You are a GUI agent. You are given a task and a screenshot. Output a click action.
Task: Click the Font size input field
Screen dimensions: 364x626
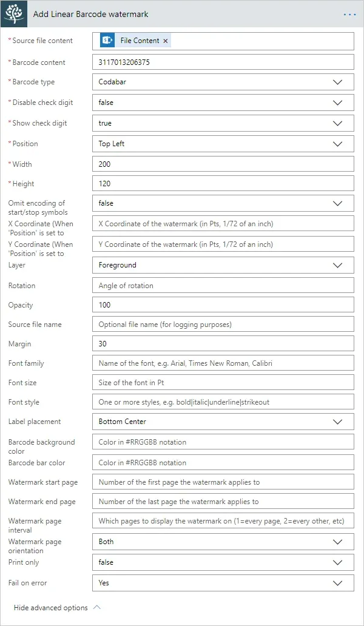pos(223,383)
